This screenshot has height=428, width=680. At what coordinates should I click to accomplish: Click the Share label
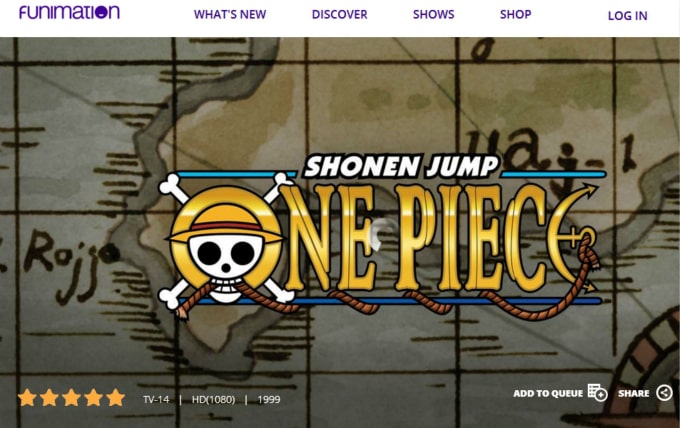pos(634,393)
